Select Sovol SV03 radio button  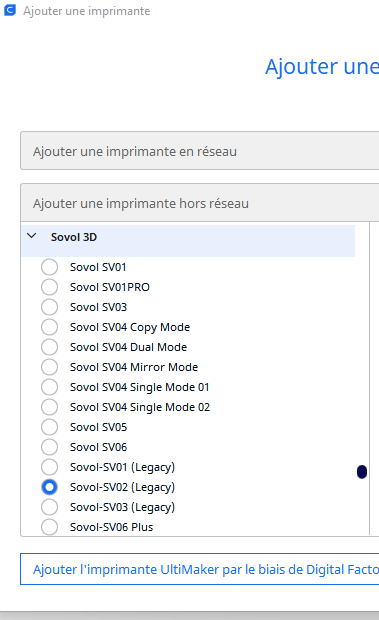tap(49, 307)
